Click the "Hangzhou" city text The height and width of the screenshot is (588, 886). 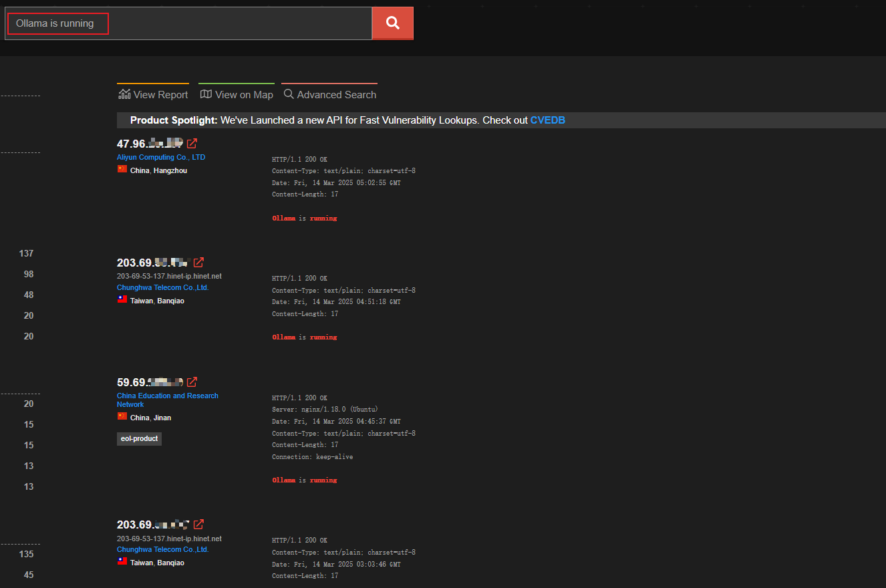[170, 170]
